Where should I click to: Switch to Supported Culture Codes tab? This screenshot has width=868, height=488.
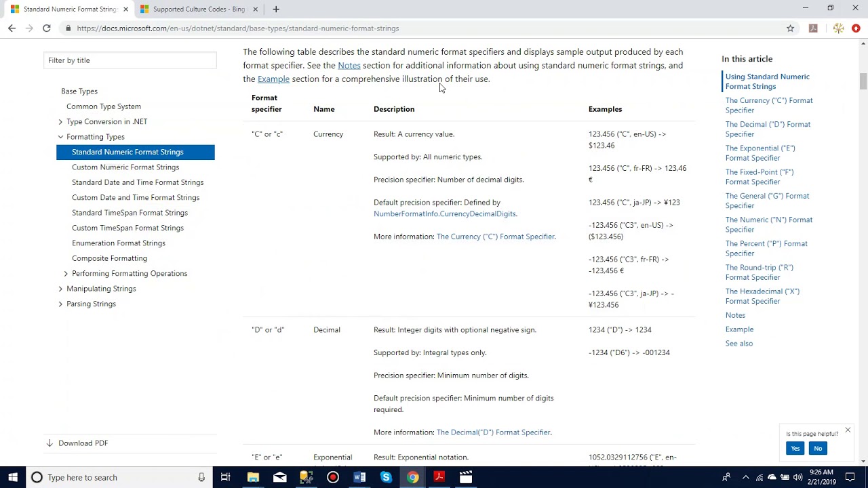198,9
